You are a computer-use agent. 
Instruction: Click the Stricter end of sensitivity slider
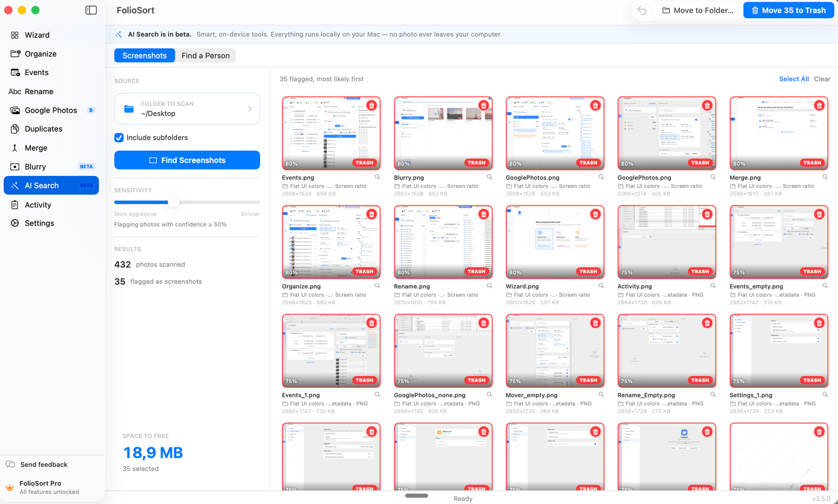point(250,214)
